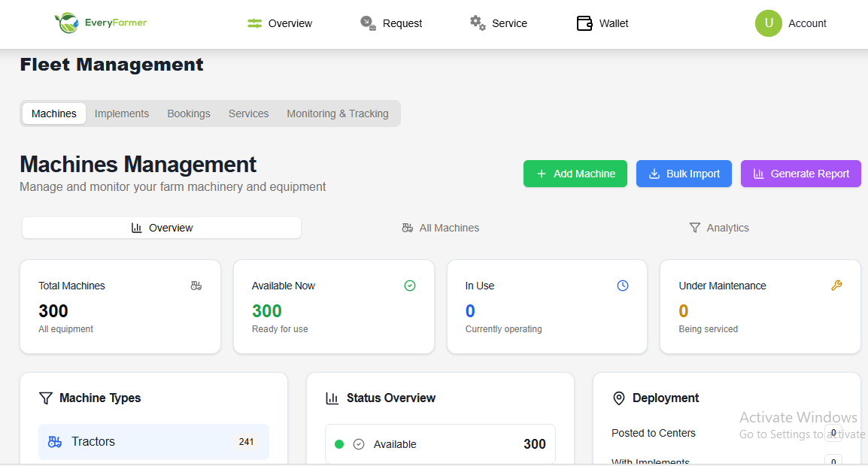The image size is (868, 466).
Task: Click the Add Machine button
Action: point(575,174)
